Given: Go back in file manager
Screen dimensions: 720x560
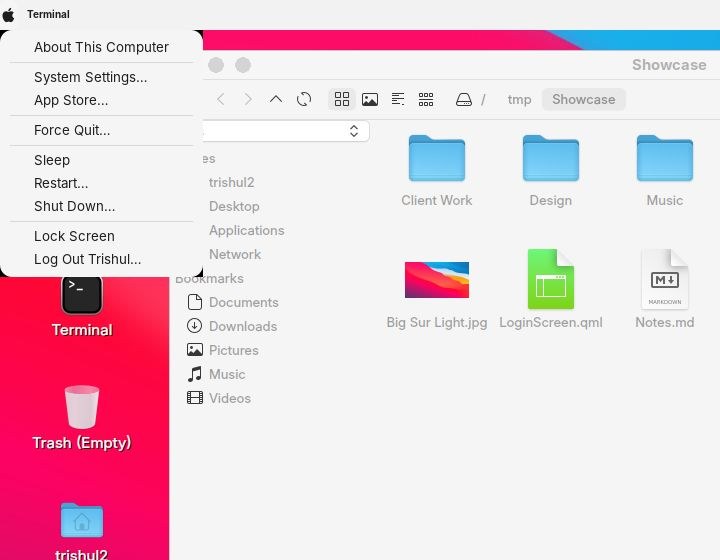Looking at the screenshot, I should click(x=221, y=99).
